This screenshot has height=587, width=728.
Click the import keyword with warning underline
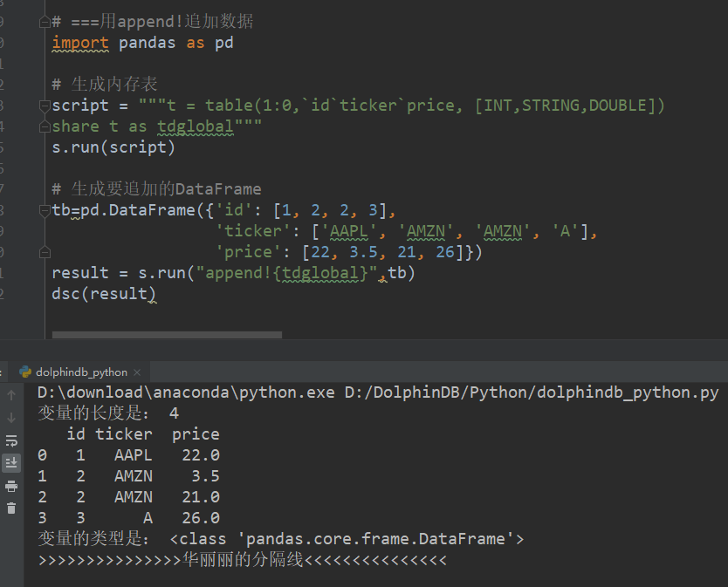79,42
